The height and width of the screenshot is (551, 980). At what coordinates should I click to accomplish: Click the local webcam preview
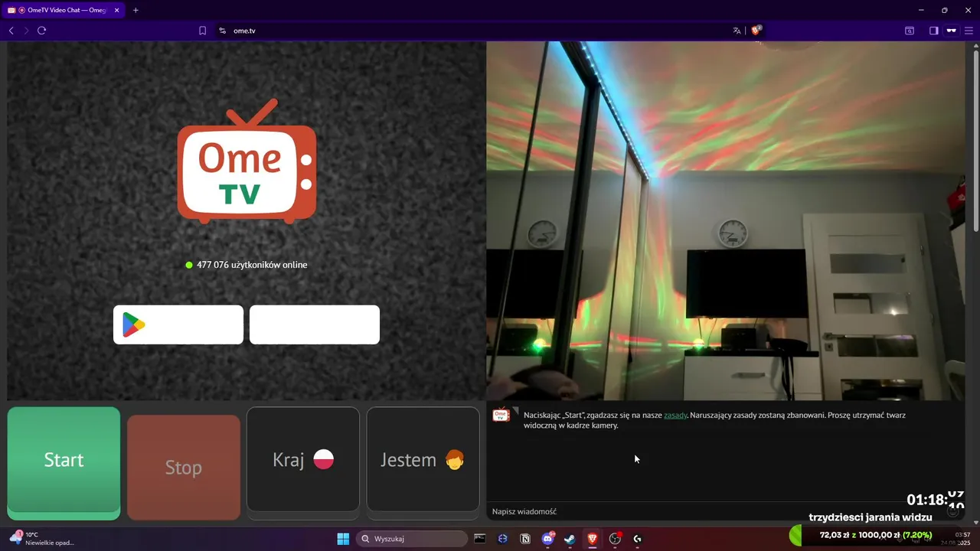pyautogui.click(x=726, y=220)
